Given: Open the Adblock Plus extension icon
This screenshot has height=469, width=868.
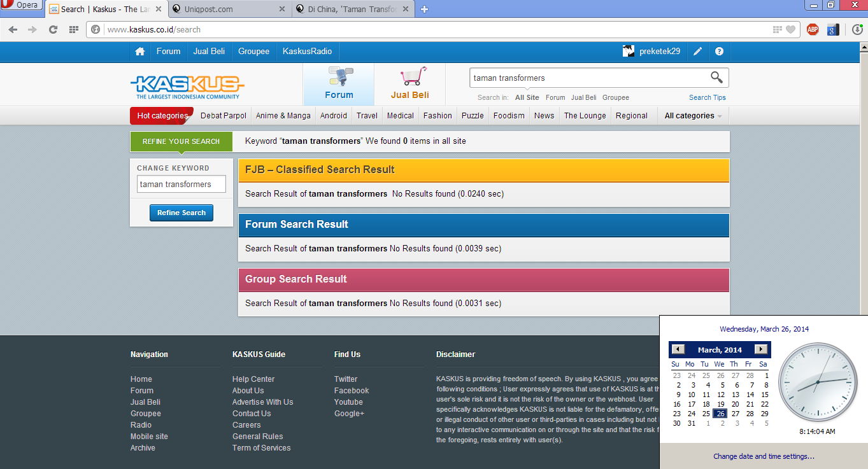Looking at the screenshot, I should click(813, 29).
